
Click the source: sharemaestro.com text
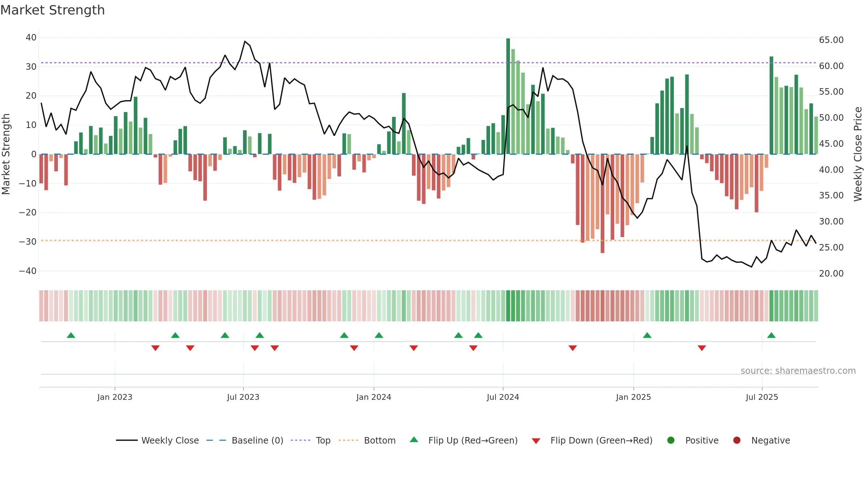(798, 371)
